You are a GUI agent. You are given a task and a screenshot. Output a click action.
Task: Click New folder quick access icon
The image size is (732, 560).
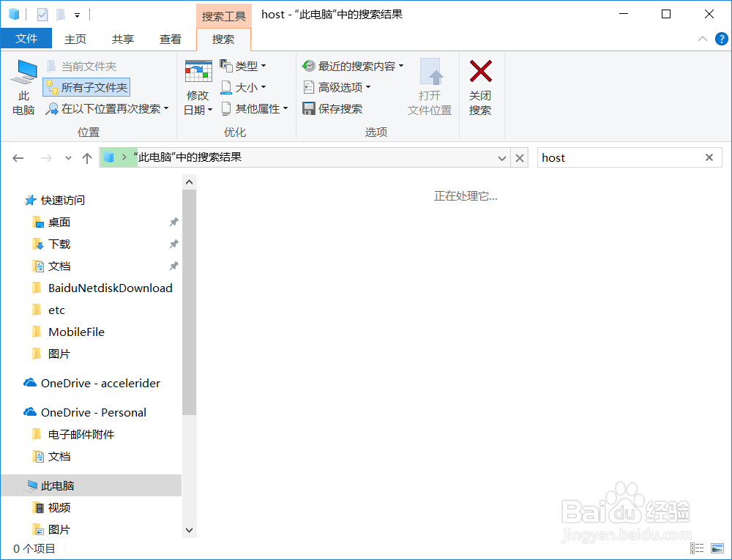pyautogui.click(x=61, y=15)
